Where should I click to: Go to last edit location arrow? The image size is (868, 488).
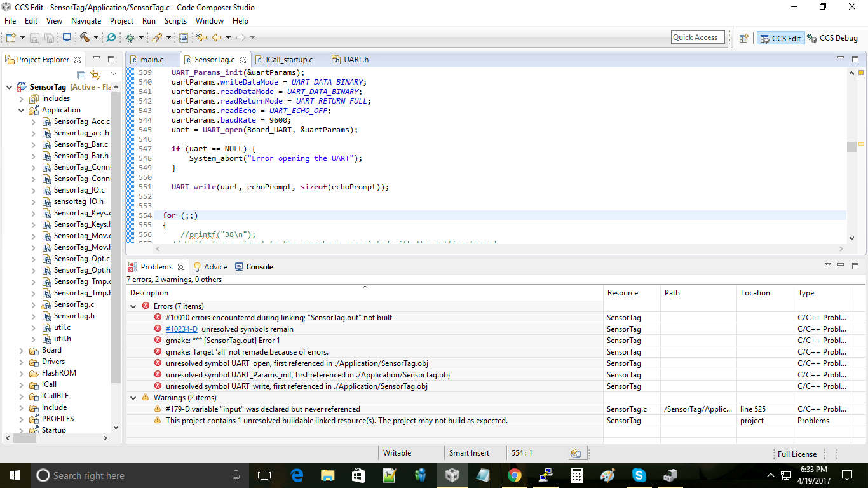(x=201, y=37)
